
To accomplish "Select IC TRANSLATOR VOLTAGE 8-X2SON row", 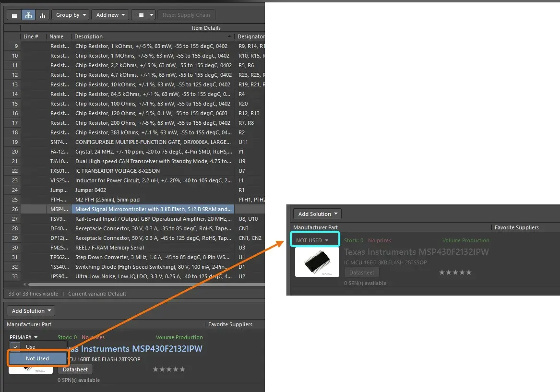I will [134, 171].
